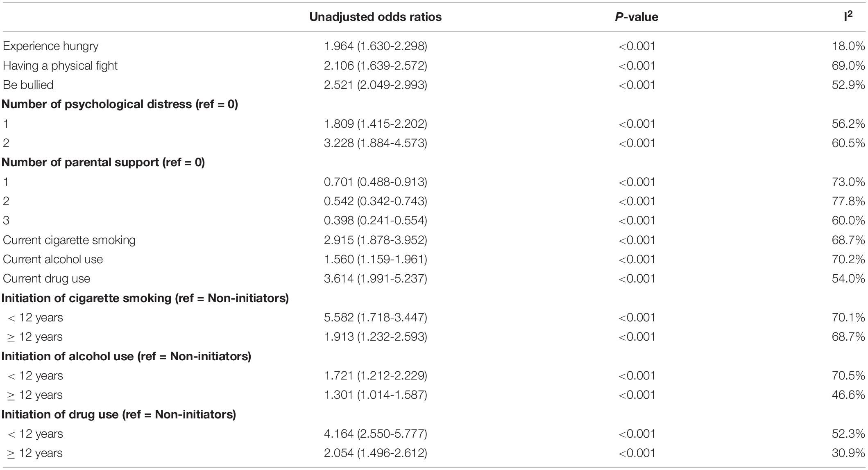Select Initiation of cigarette smoking heading
Screen dimensions: 868x470
coord(145,298)
